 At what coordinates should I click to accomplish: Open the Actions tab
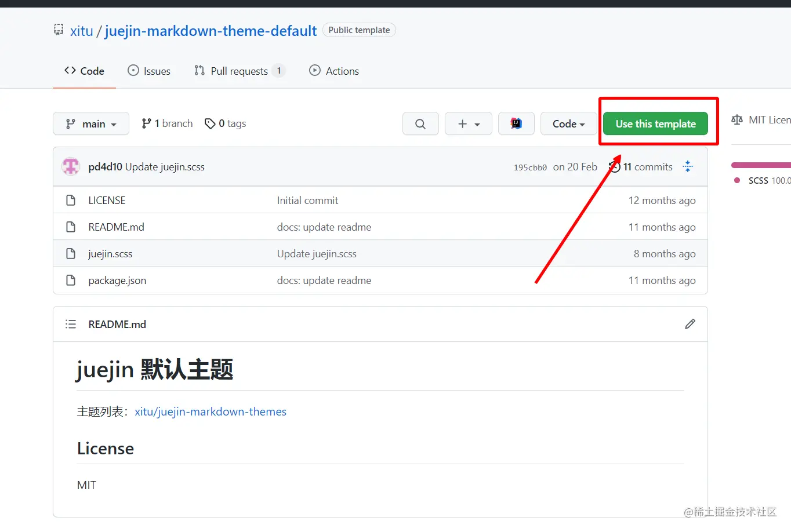point(334,71)
